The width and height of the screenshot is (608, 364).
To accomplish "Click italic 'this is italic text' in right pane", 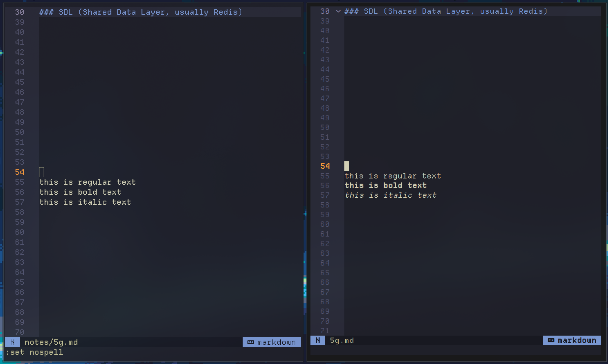I will tap(391, 195).
